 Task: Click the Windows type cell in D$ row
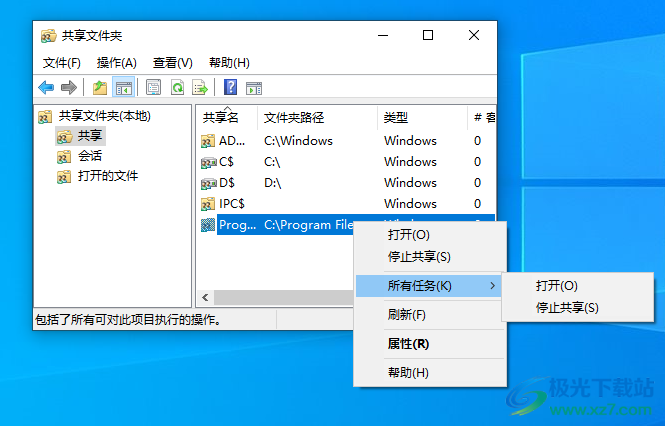point(410,183)
